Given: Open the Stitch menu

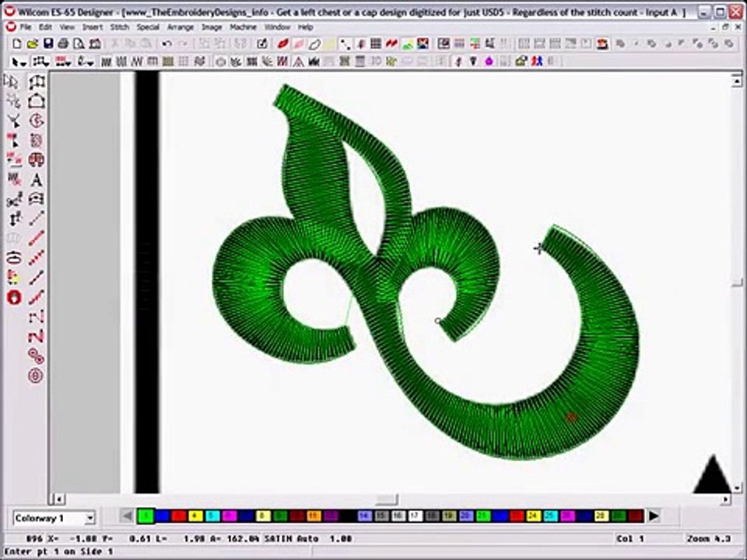Looking at the screenshot, I should (x=120, y=27).
